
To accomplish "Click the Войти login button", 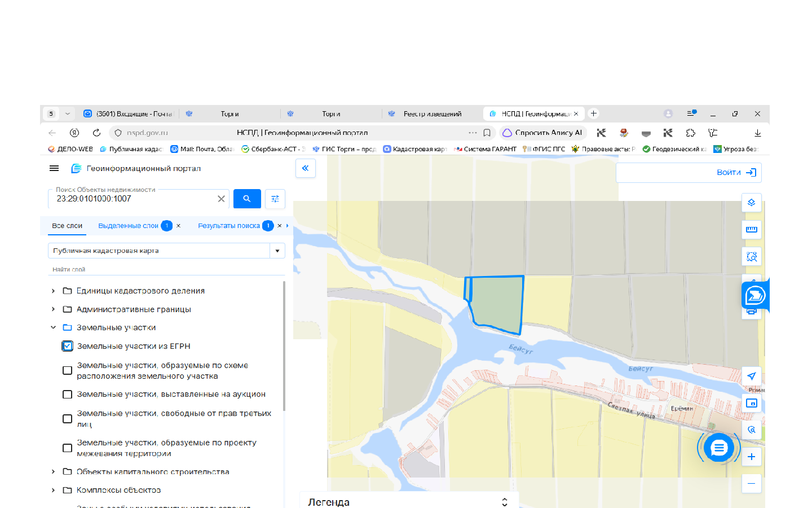I will tap(736, 173).
